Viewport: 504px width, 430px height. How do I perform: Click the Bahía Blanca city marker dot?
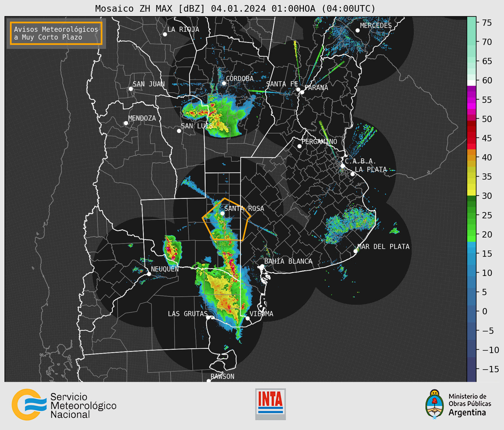262,266
